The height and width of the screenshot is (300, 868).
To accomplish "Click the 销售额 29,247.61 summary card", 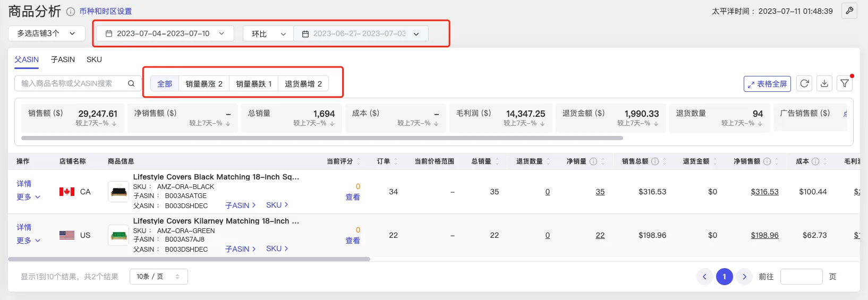I will pos(73,118).
